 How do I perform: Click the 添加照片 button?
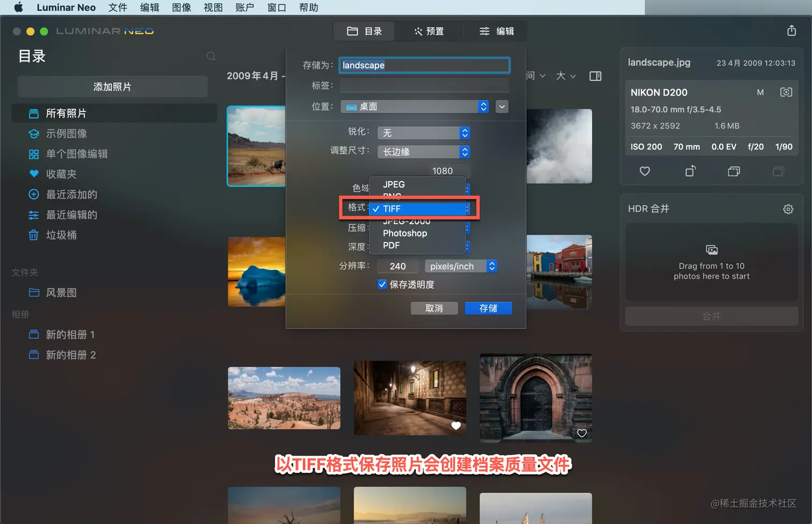coord(112,87)
